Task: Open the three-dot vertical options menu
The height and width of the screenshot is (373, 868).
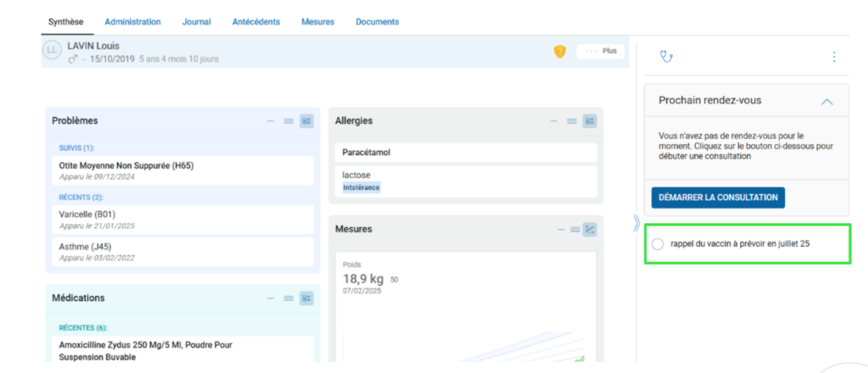Action: (x=833, y=57)
